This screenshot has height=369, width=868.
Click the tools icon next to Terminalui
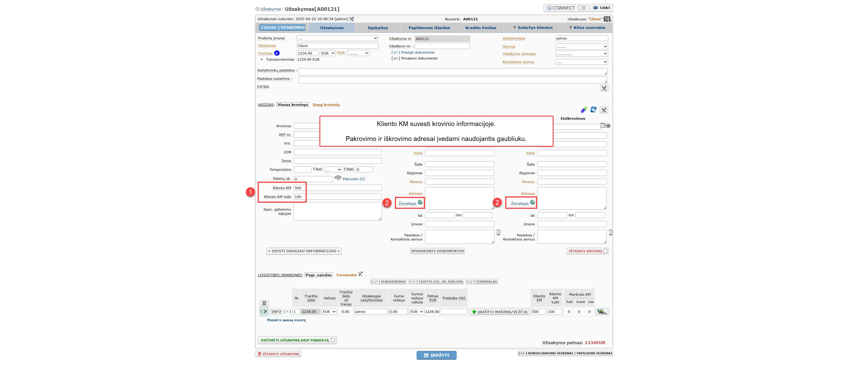[361, 274]
